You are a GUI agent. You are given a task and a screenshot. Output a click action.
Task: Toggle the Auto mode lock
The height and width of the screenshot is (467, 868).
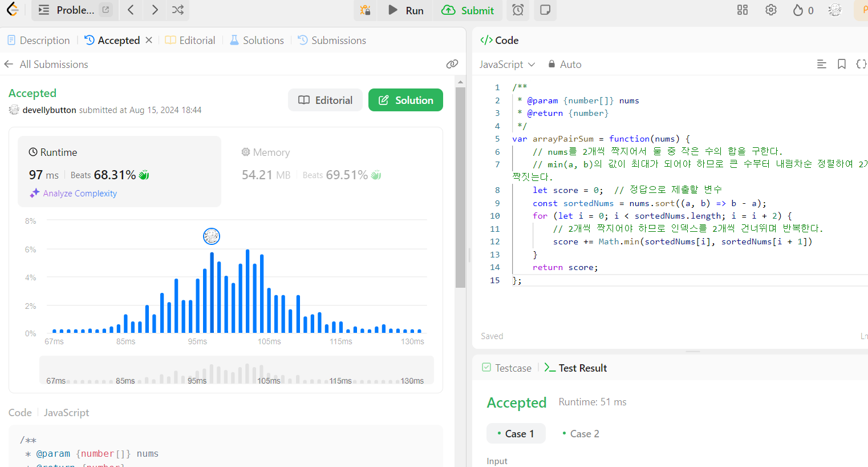565,64
